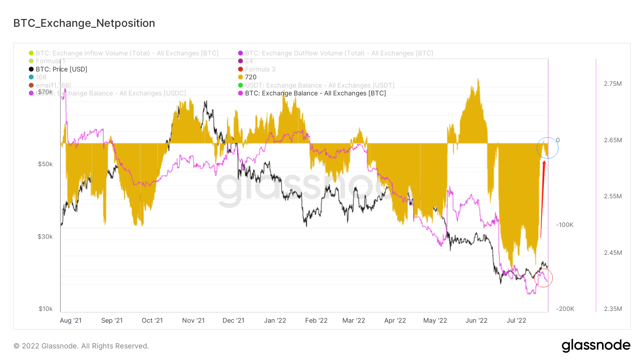Screen dimensions: 644x362
Task: Click the Jan '22 x-axis label
Action: click(275, 321)
